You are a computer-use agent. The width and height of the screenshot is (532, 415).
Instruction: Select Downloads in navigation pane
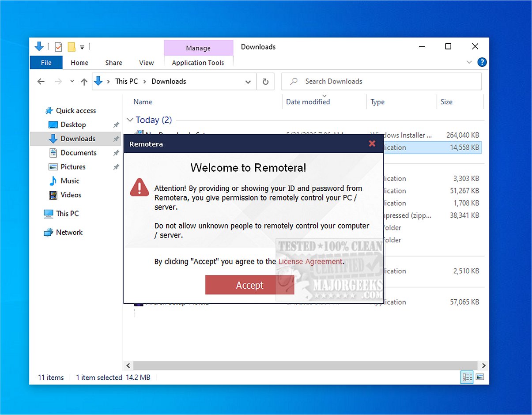pyautogui.click(x=75, y=139)
